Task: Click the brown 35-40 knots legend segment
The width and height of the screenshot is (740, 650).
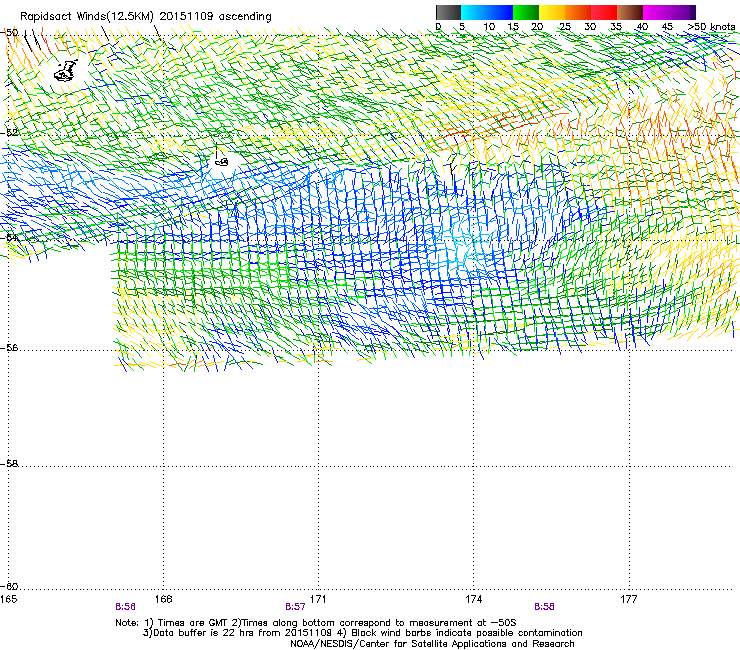Action: (x=630, y=12)
